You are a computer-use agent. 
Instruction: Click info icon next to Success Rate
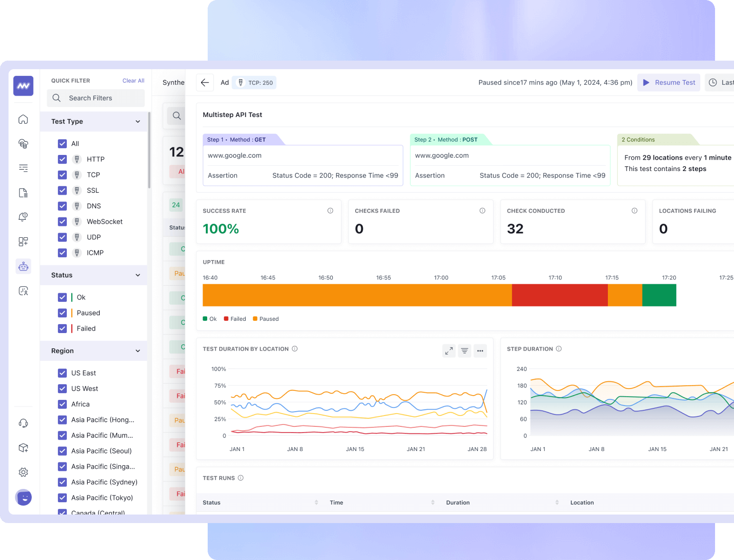click(330, 211)
